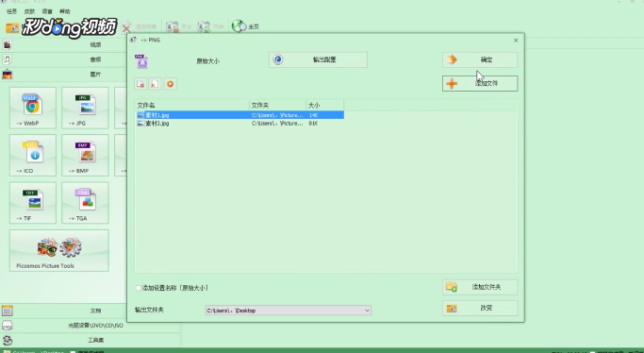644x353 pixels.
Task: Click the output folder icon in main toolbar
Action: point(12,27)
